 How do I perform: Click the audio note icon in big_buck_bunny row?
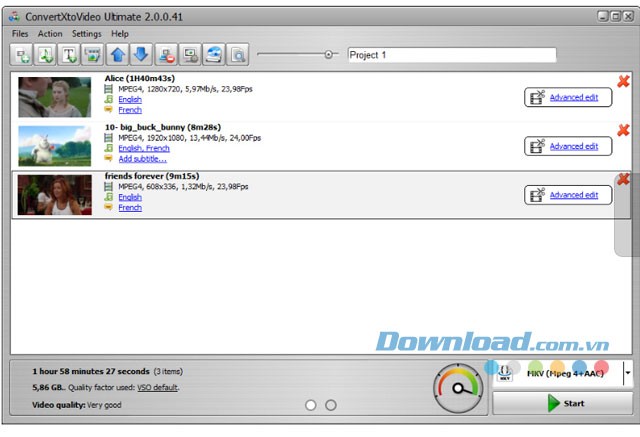[108, 148]
